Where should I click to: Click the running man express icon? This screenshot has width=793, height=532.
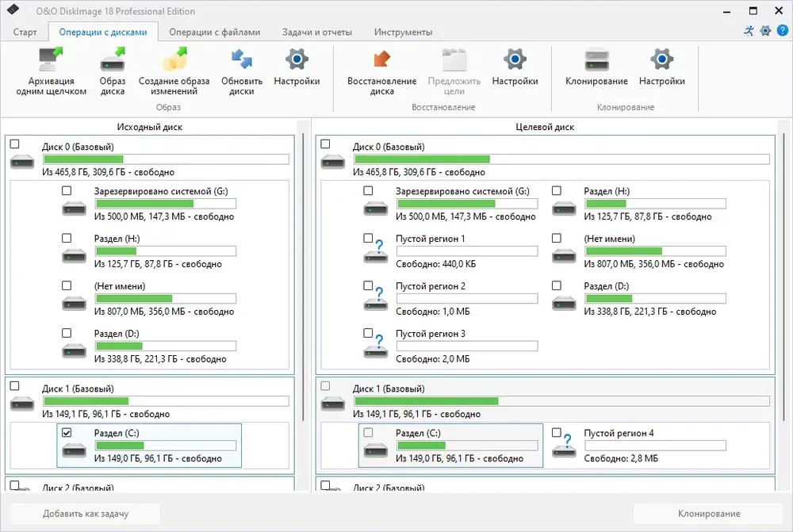pos(749,31)
